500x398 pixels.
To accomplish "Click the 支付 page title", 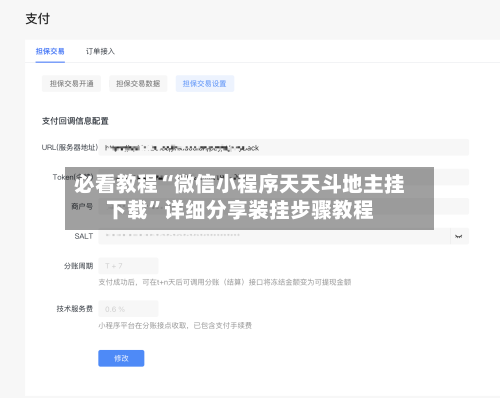I will coord(38,19).
